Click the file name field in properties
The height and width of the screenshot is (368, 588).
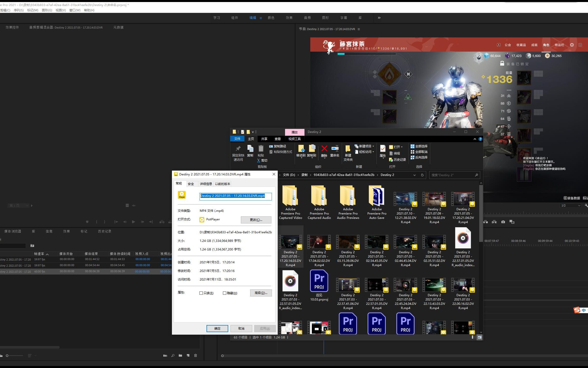click(236, 196)
